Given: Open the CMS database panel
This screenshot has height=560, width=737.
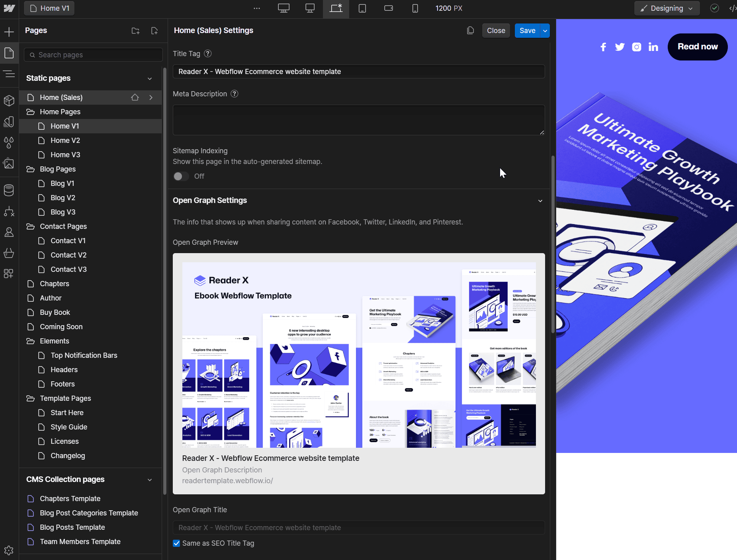Looking at the screenshot, I should click(x=9, y=190).
